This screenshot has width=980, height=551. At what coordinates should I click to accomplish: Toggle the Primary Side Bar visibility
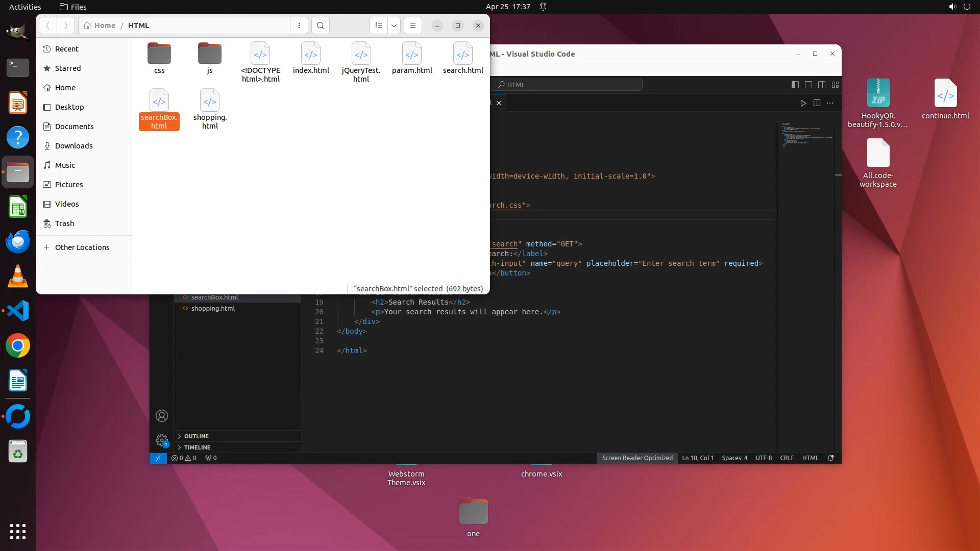795,85
